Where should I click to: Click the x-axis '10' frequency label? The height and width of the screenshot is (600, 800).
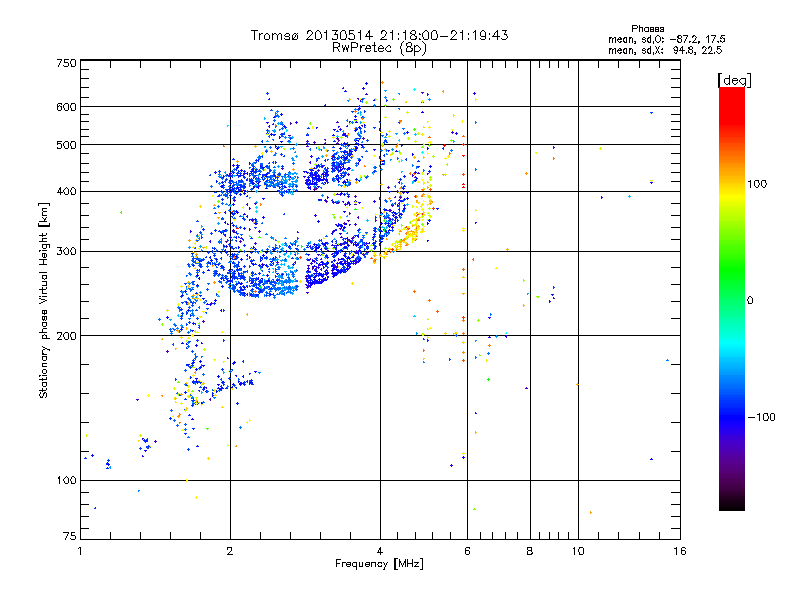578,551
